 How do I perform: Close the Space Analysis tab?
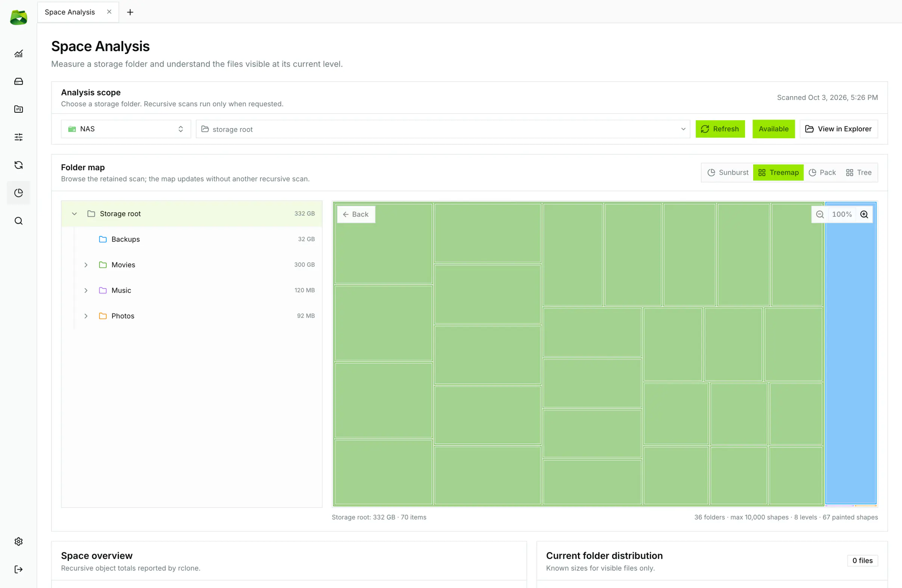[x=109, y=12]
